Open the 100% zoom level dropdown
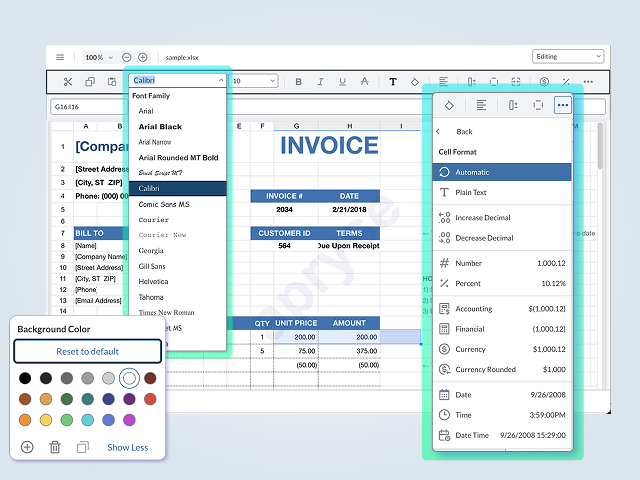The image size is (640, 480). (98, 58)
